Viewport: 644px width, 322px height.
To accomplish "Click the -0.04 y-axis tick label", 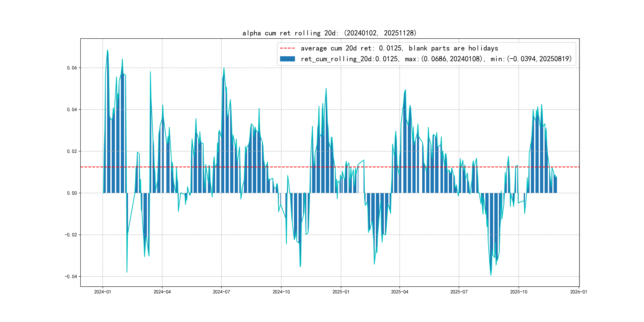I will [x=71, y=276].
